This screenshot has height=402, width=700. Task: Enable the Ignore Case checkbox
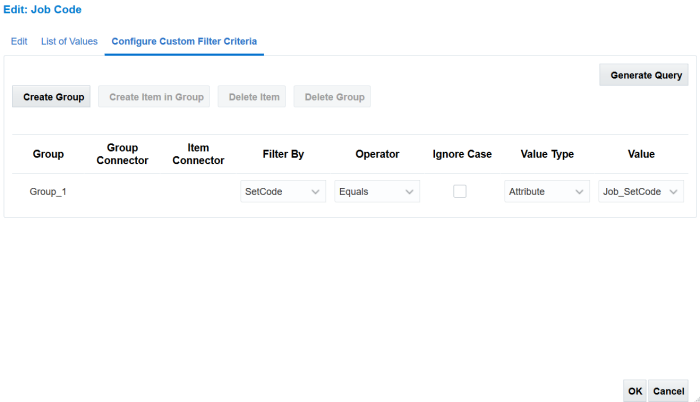point(460,191)
